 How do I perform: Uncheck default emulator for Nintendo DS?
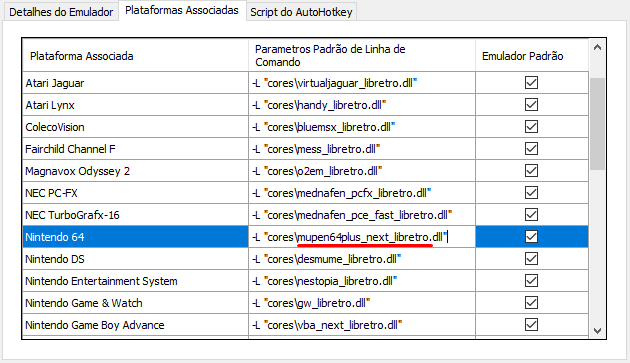[531, 258]
